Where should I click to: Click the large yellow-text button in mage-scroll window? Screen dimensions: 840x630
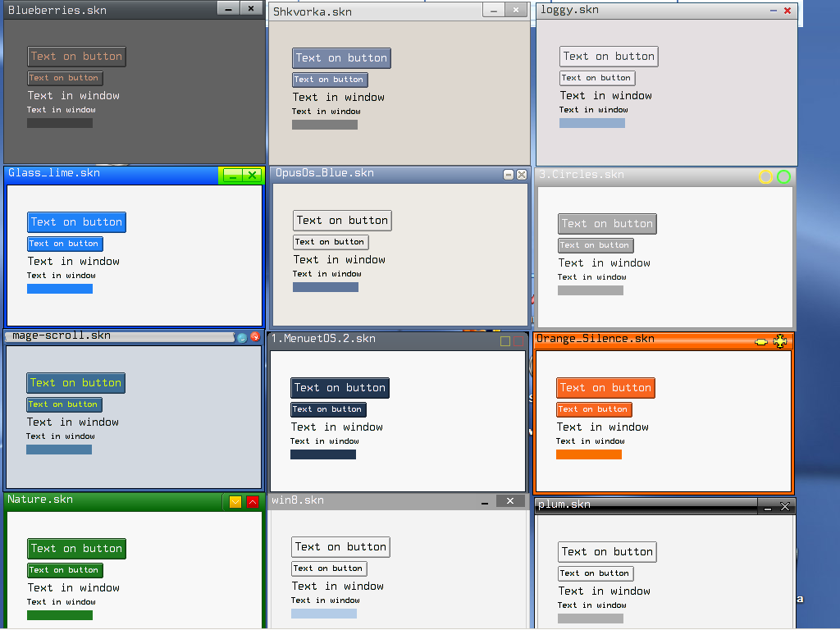[x=75, y=383]
